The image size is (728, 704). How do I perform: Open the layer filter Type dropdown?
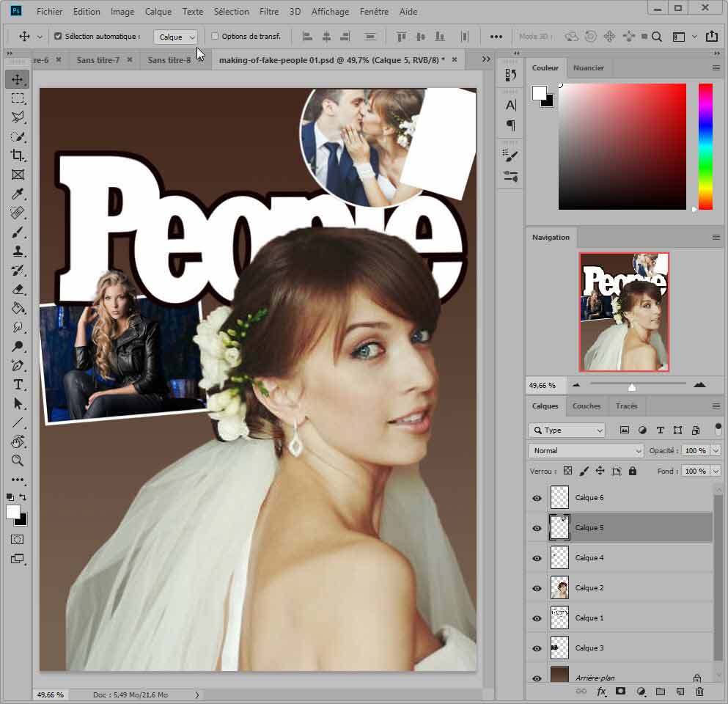567,430
